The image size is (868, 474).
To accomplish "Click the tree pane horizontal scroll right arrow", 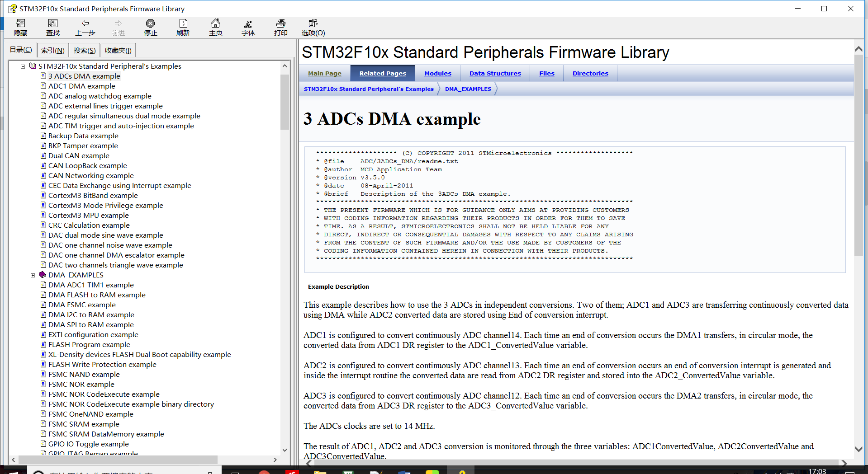I will coord(275,460).
